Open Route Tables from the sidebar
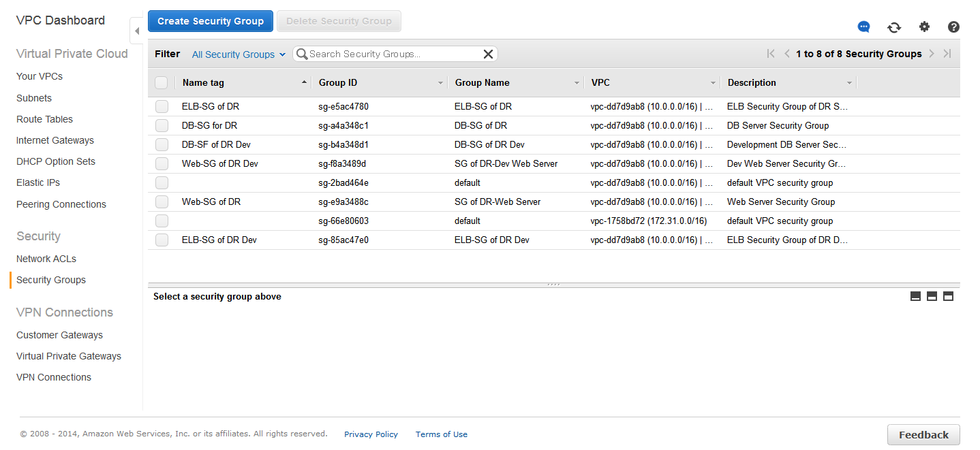This screenshot has width=980, height=450. [x=45, y=119]
